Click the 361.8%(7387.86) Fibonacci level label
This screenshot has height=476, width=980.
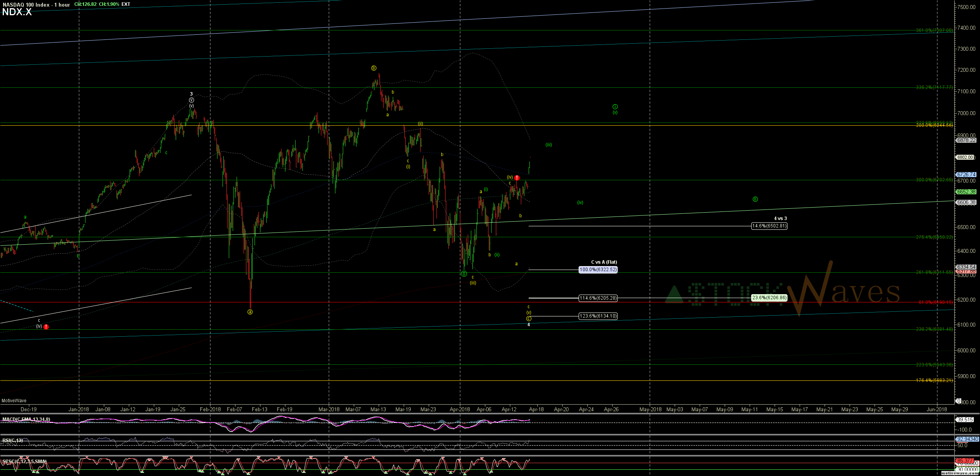click(934, 30)
